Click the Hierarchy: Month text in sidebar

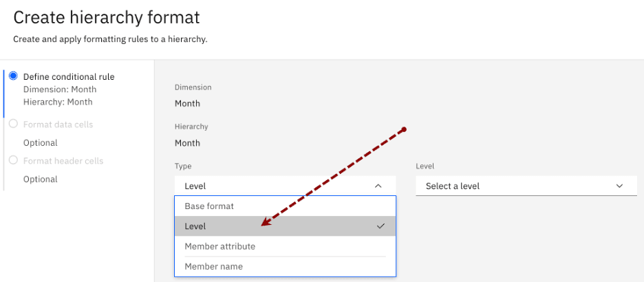coord(58,102)
